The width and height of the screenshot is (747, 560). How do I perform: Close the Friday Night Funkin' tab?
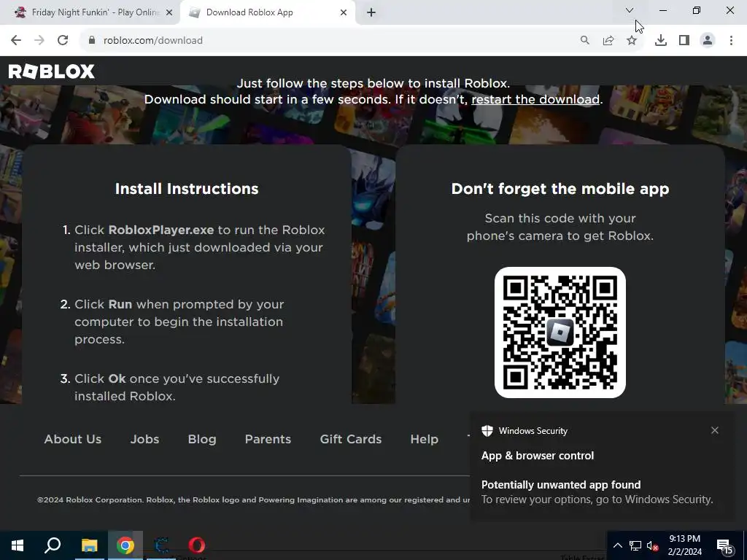pos(169,12)
